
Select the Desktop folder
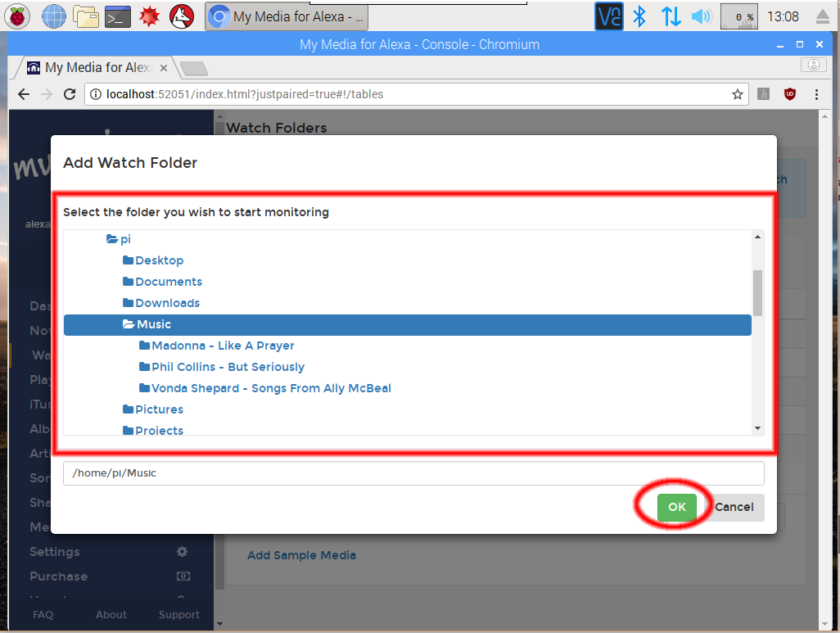[x=153, y=260]
